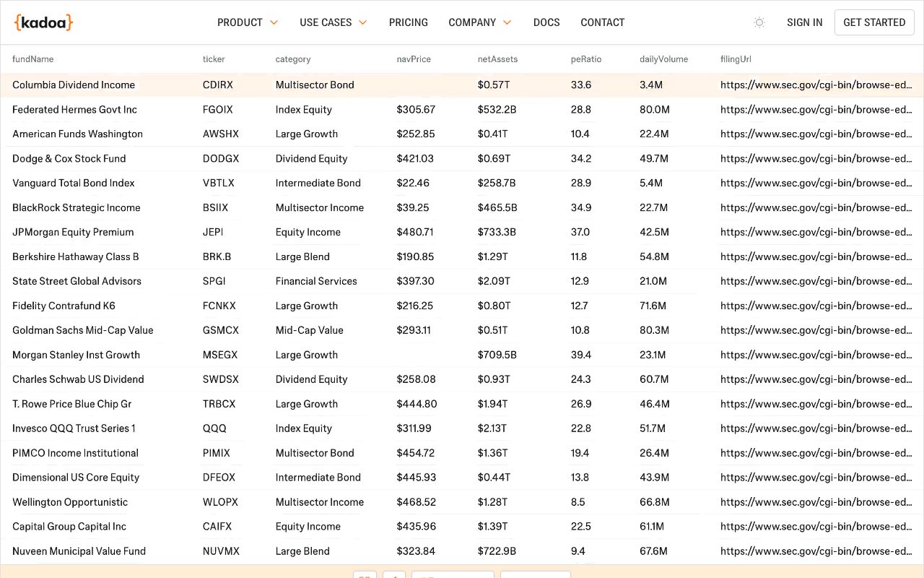Click the filingUrl column header
The width and height of the screenshot is (924, 578).
[x=736, y=59]
